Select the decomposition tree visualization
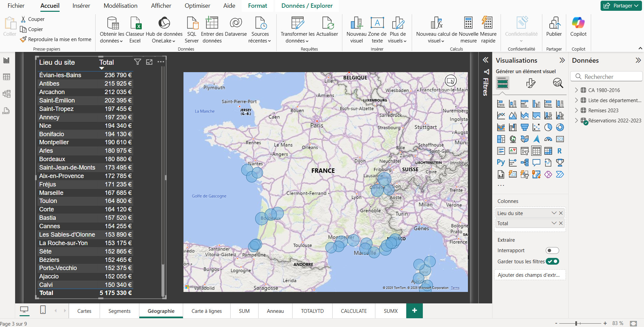The height and width of the screenshot is (327, 644). pyautogui.click(x=524, y=163)
